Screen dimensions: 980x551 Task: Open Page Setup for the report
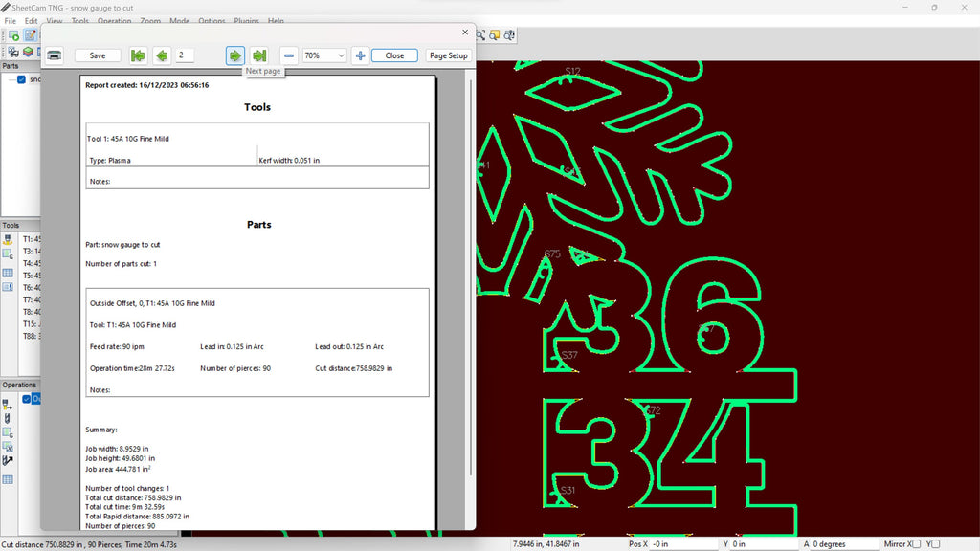tap(448, 55)
